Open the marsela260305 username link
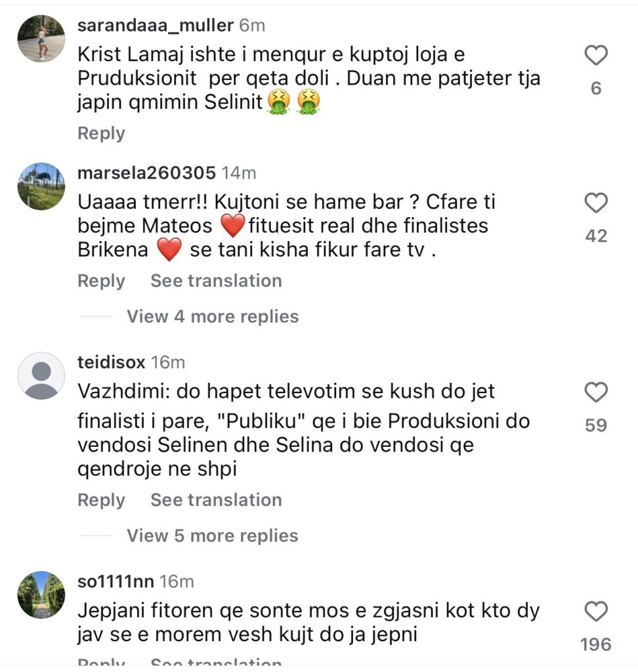 pyautogui.click(x=146, y=173)
